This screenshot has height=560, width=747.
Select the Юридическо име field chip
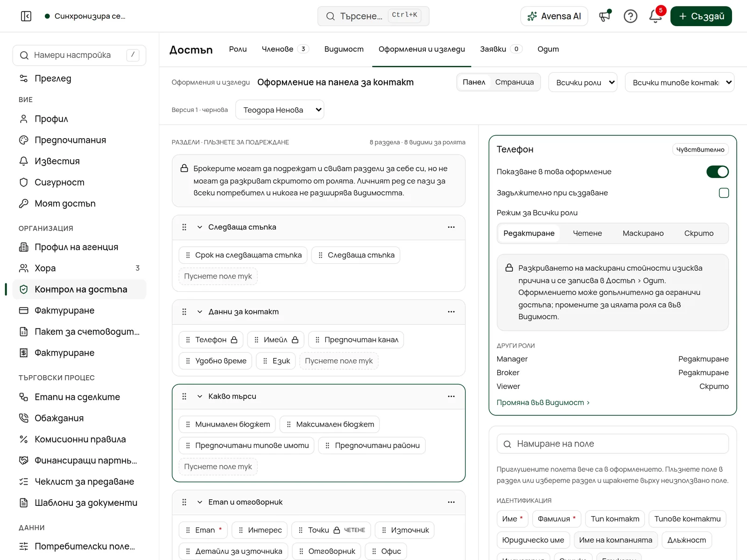(533, 540)
